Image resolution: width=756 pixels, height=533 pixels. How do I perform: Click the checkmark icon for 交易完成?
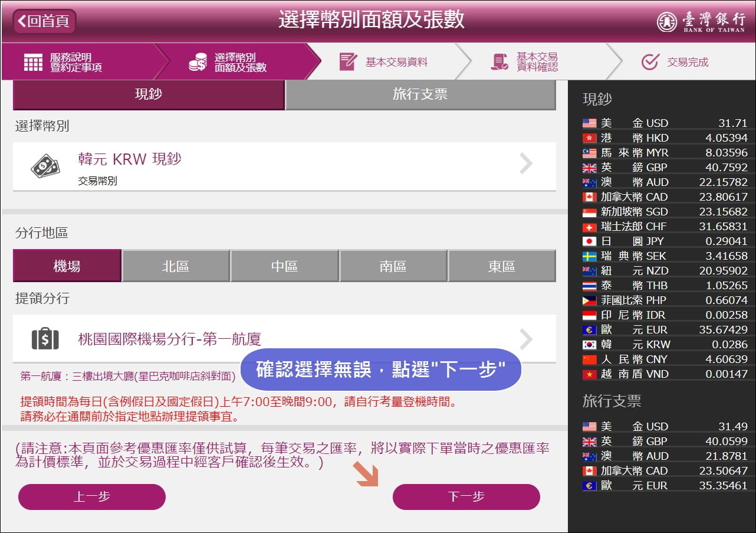coord(650,62)
